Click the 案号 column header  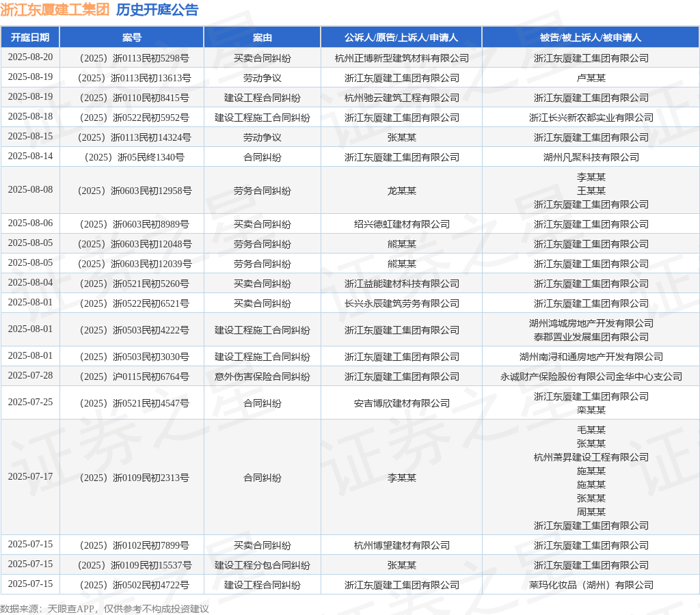click(x=132, y=38)
